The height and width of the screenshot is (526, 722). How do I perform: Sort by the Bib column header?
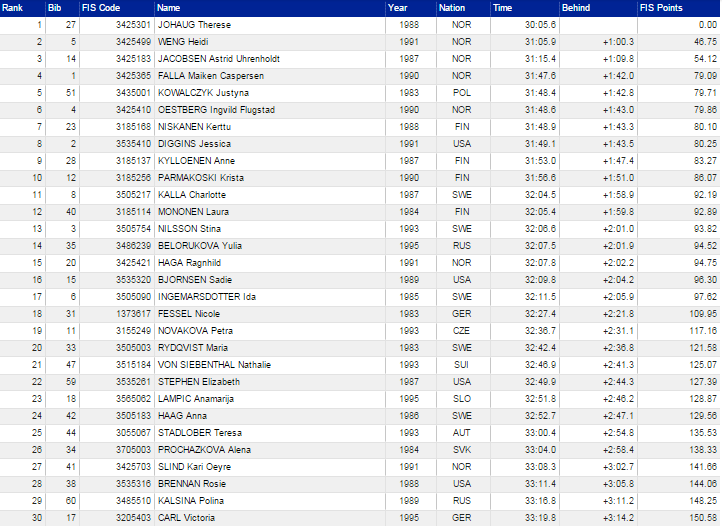point(54,8)
